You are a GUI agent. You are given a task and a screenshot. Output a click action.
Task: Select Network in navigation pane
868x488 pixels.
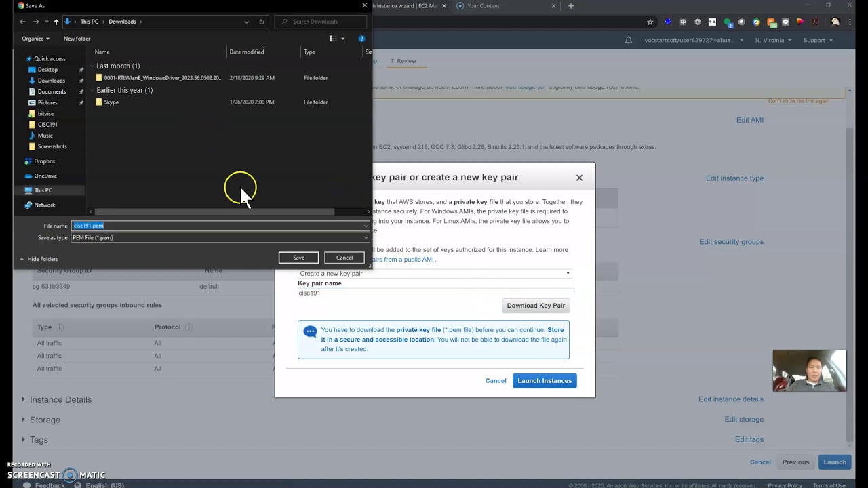pyautogui.click(x=45, y=205)
